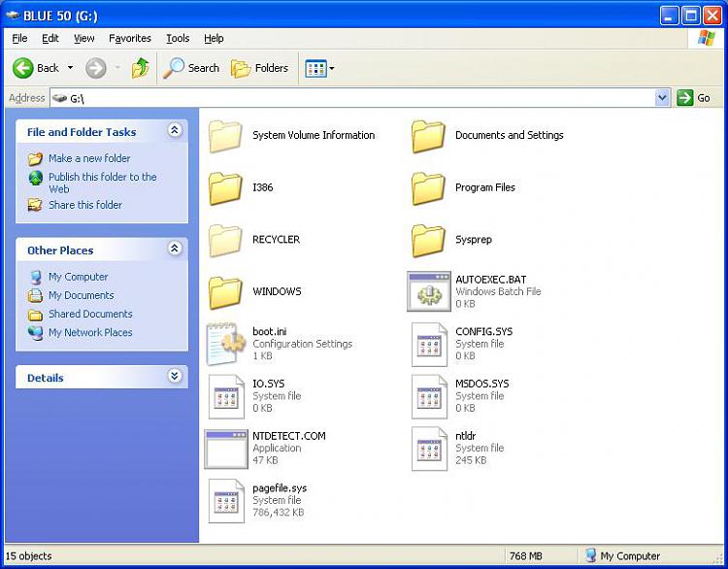
Task: Open the Edit menu
Action: [x=50, y=38]
